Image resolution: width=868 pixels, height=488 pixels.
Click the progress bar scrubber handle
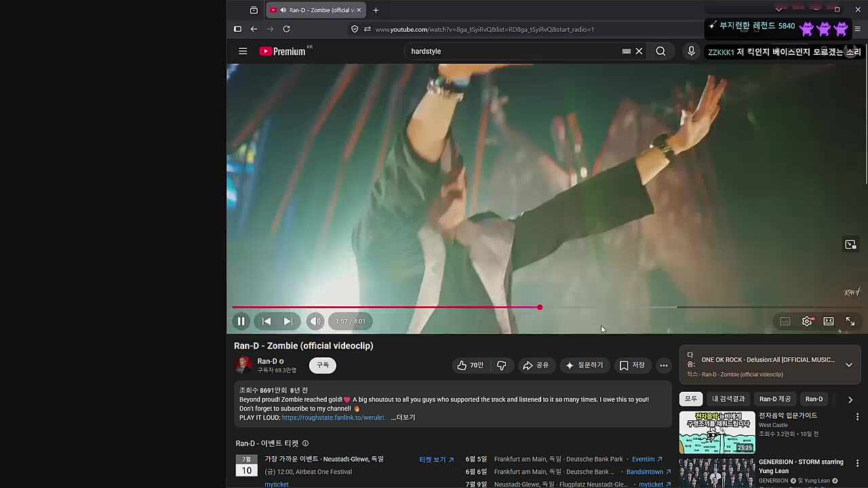point(540,308)
